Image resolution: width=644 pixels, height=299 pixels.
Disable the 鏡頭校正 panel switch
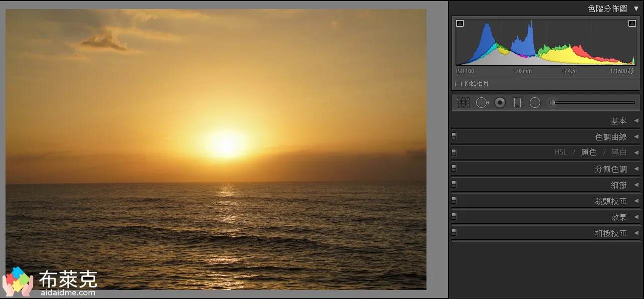pyautogui.click(x=454, y=200)
